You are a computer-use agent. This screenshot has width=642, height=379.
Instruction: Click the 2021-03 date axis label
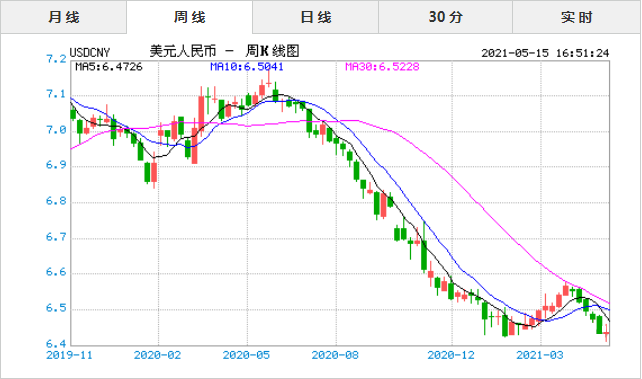pyautogui.click(x=540, y=355)
